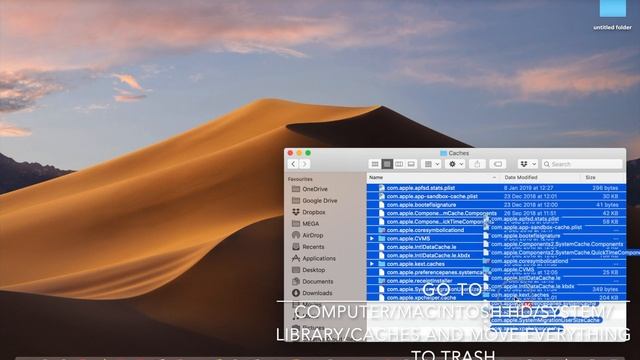Image resolution: width=640 pixels, height=360 pixels.
Task: Click the Edit Tags toolbar button
Action: (498, 164)
